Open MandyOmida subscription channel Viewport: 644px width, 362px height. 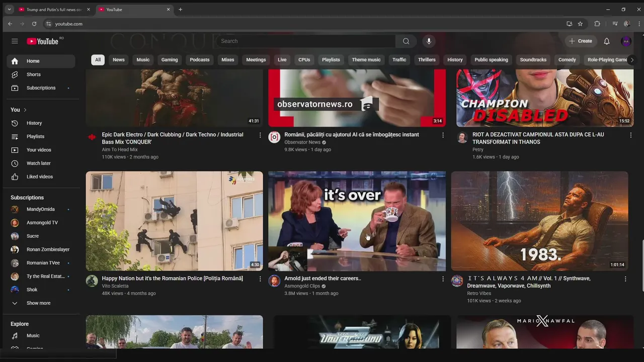pos(40,209)
